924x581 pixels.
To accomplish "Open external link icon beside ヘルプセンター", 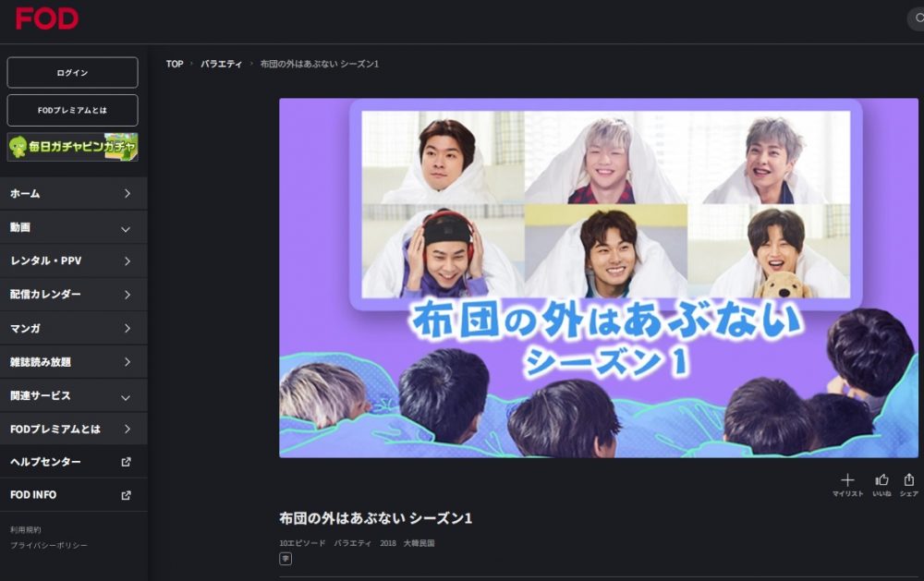I will pos(126,462).
